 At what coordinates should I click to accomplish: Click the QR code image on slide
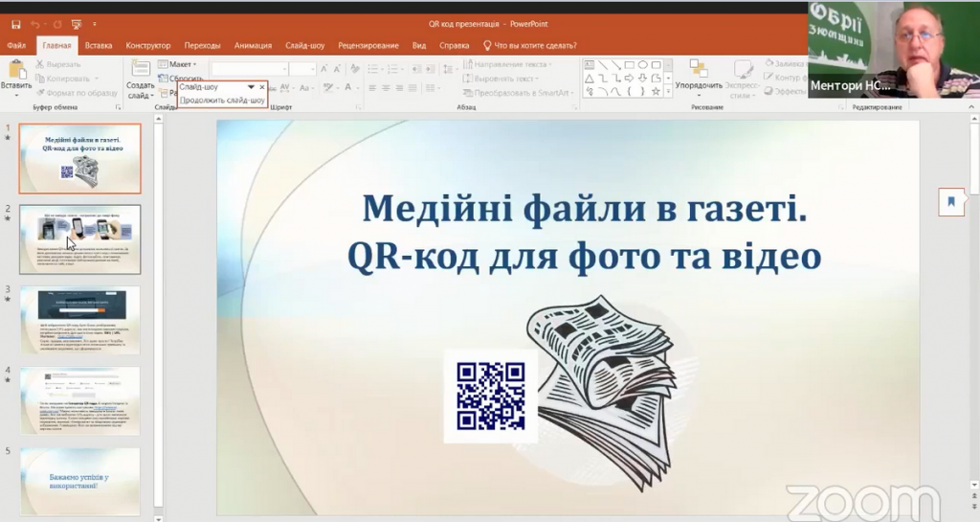[491, 397]
